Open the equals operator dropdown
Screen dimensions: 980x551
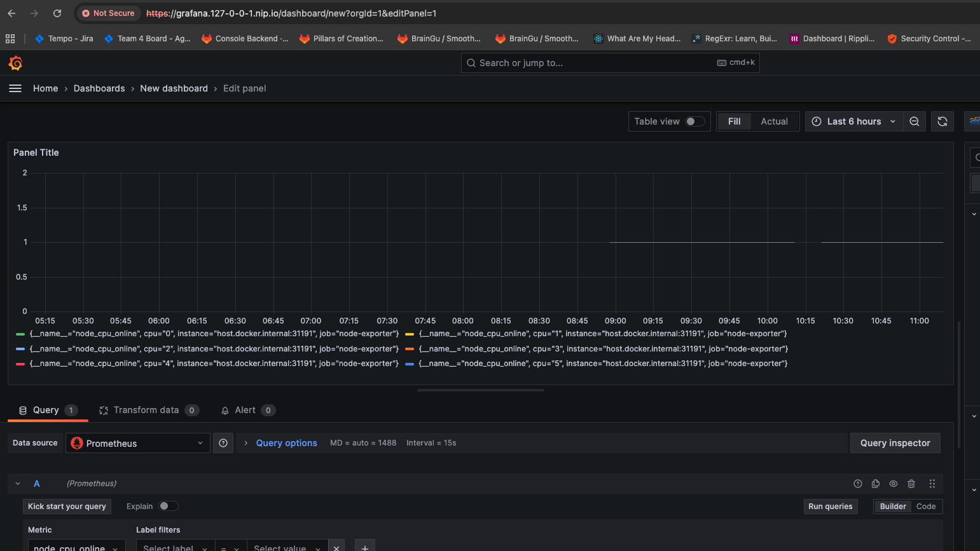click(231, 547)
